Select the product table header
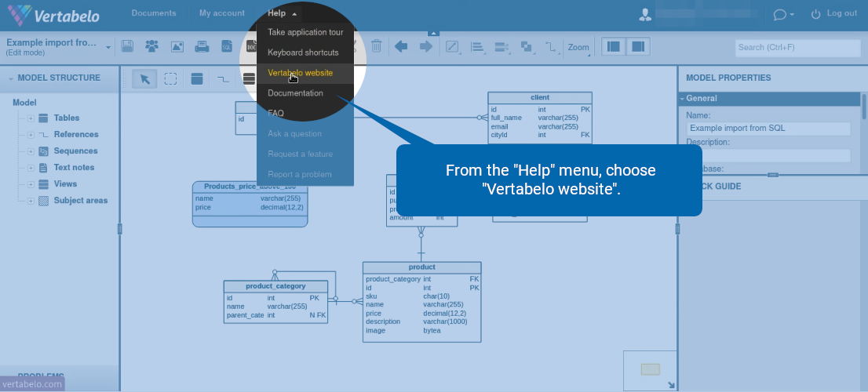This screenshot has width=868, height=392. pos(421,267)
